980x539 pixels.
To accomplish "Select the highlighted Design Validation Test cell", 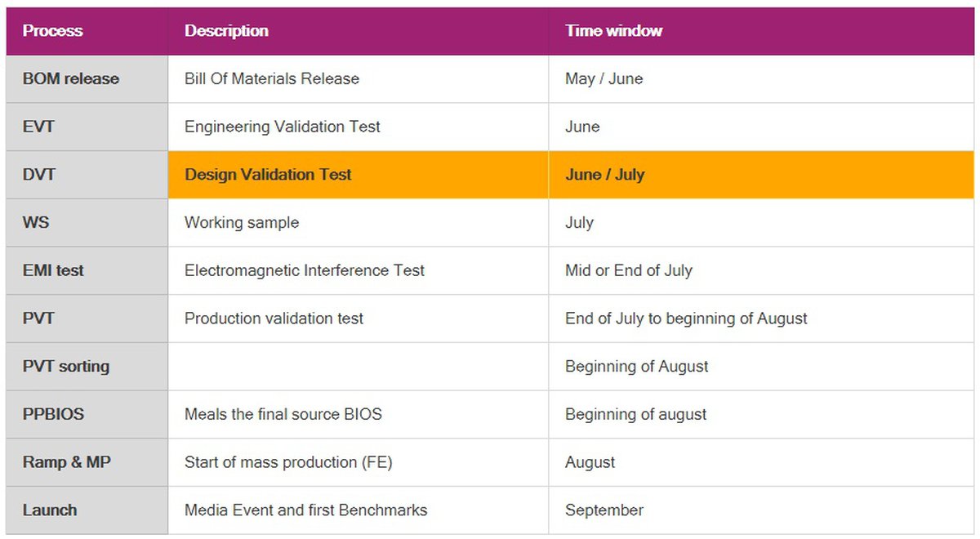I will (268, 175).
